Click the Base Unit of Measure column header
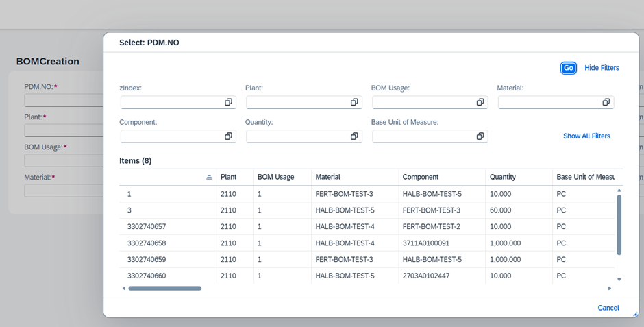The width and height of the screenshot is (644, 327). click(584, 177)
